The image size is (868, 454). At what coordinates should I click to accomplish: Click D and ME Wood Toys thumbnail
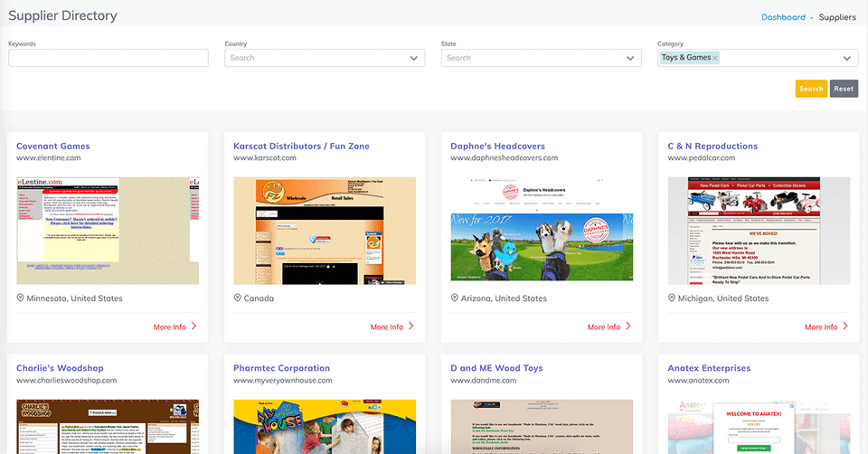click(542, 426)
